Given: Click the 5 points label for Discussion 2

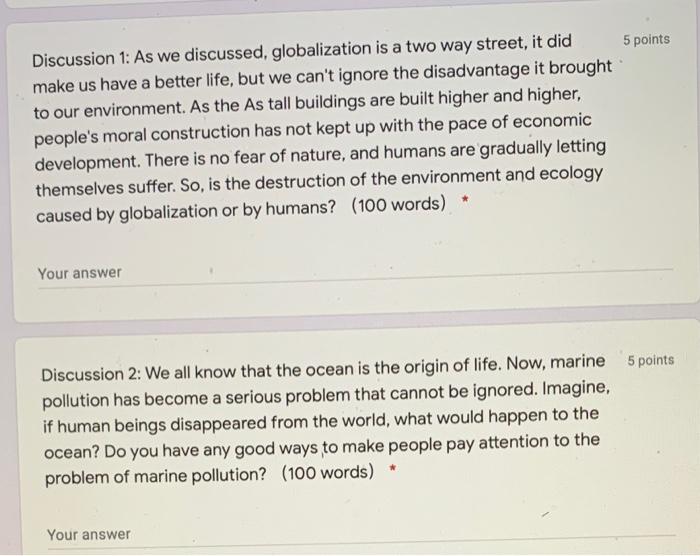Looking at the screenshot, I should (x=650, y=360).
